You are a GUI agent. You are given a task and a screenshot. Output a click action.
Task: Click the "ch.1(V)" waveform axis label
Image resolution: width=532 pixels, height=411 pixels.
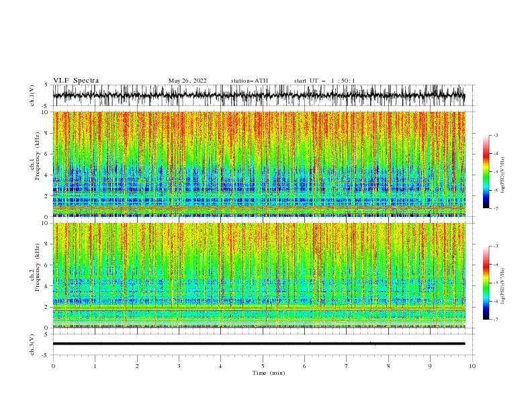32,95
